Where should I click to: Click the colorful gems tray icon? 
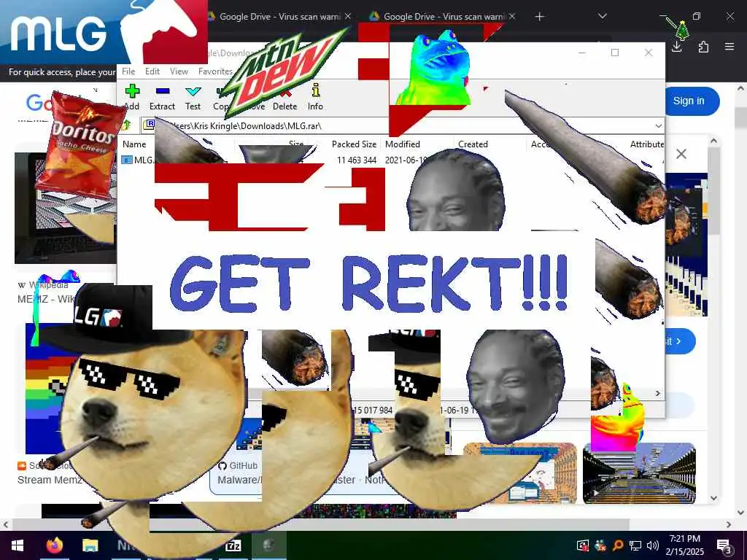click(x=600, y=545)
